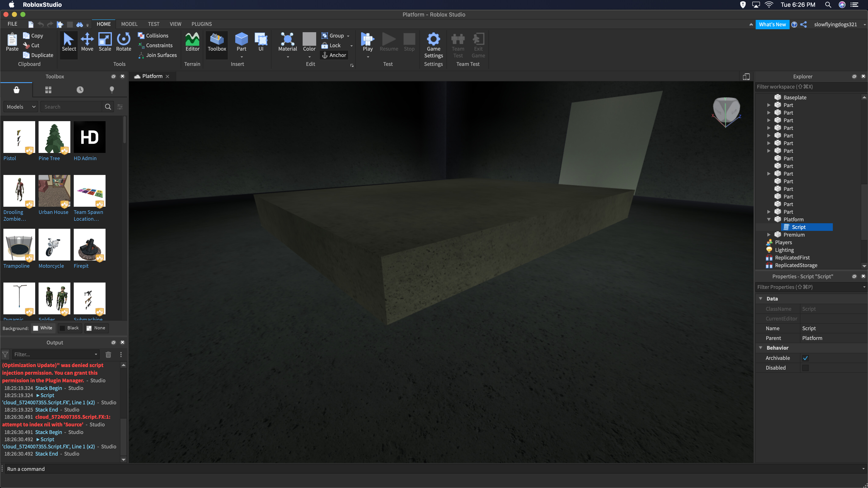The image size is (868, 488).
Task: Click the Cut button
Action: tap(31, 45)
